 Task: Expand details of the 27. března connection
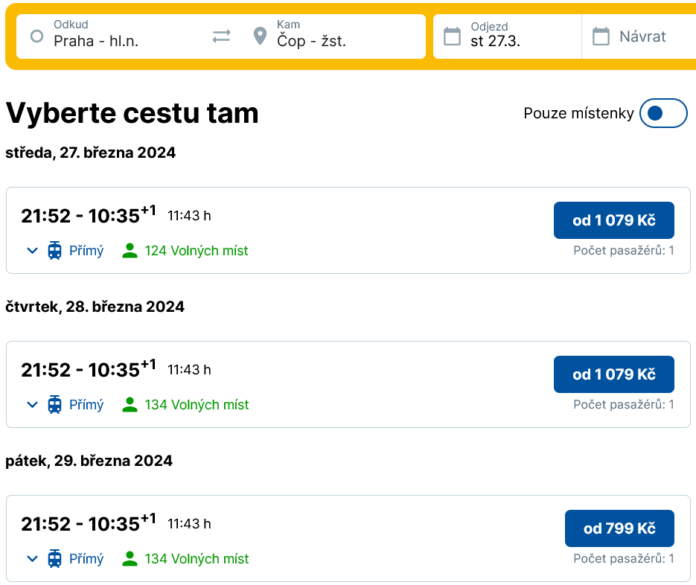point(32,251)
